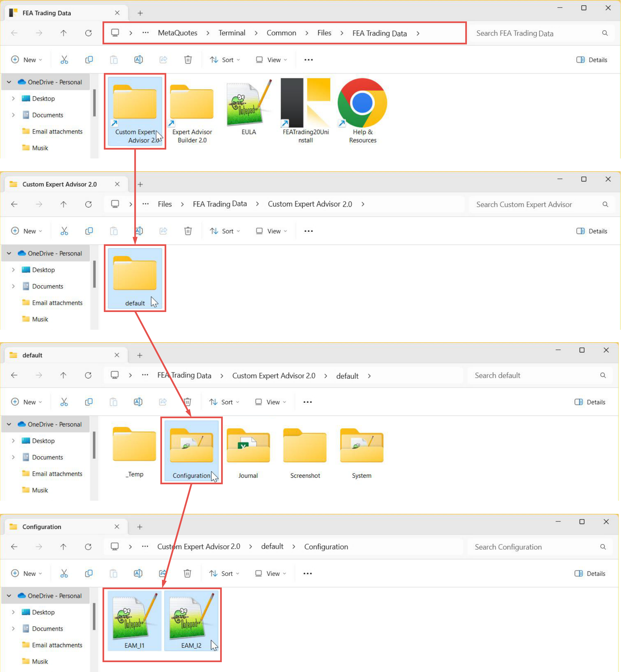Click Up arrow in FEA Trading Data window
621x672 pixels.
[x=63, y=33]
